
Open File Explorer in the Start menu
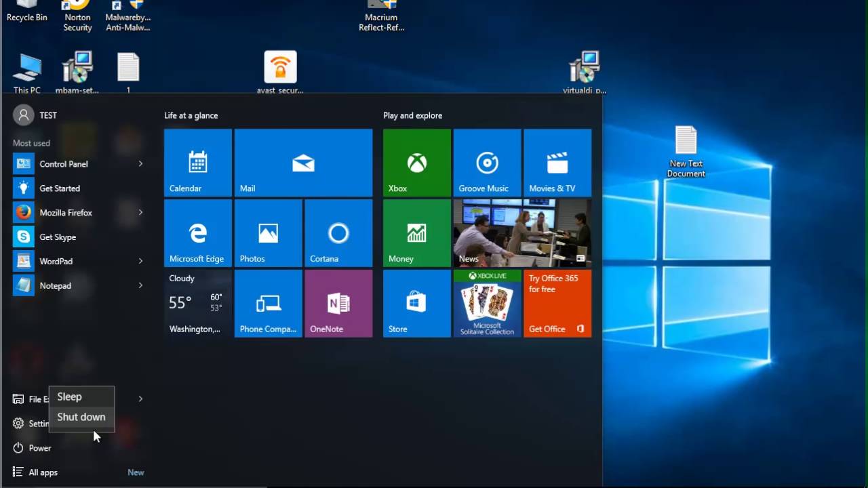[x=30, y=399]
